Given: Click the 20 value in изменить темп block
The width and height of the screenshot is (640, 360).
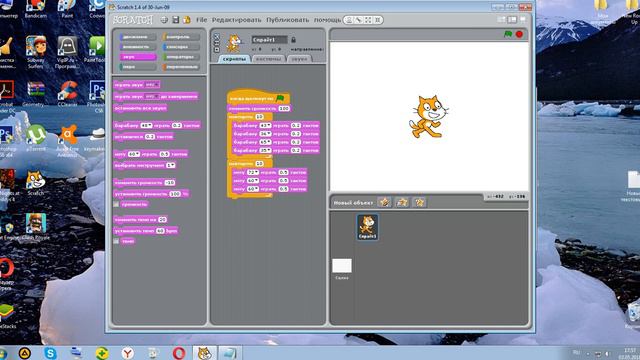Looking at the screenshot, I should point(162,219).
